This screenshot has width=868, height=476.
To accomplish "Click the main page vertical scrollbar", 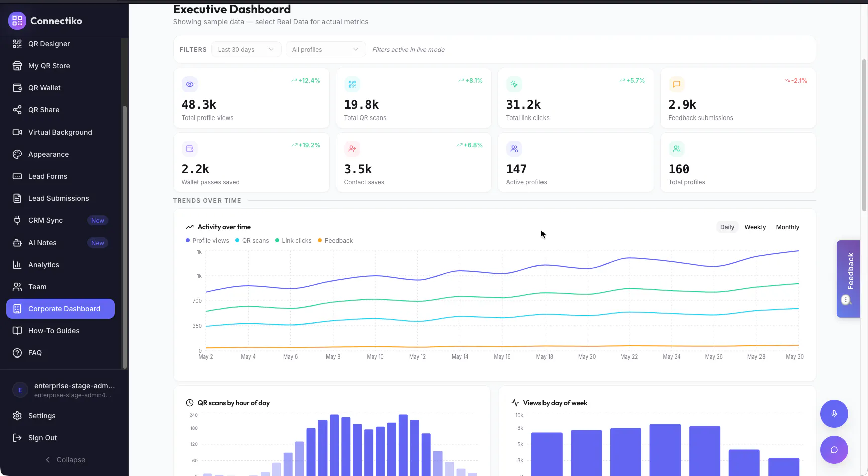I will [x=864, y=136].
